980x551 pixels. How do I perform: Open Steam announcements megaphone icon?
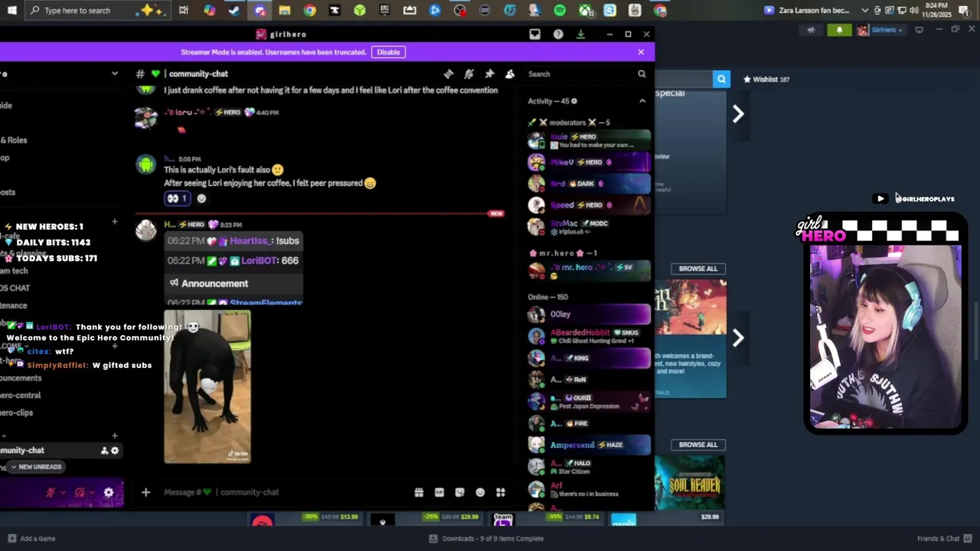click(x=811, y=30)
